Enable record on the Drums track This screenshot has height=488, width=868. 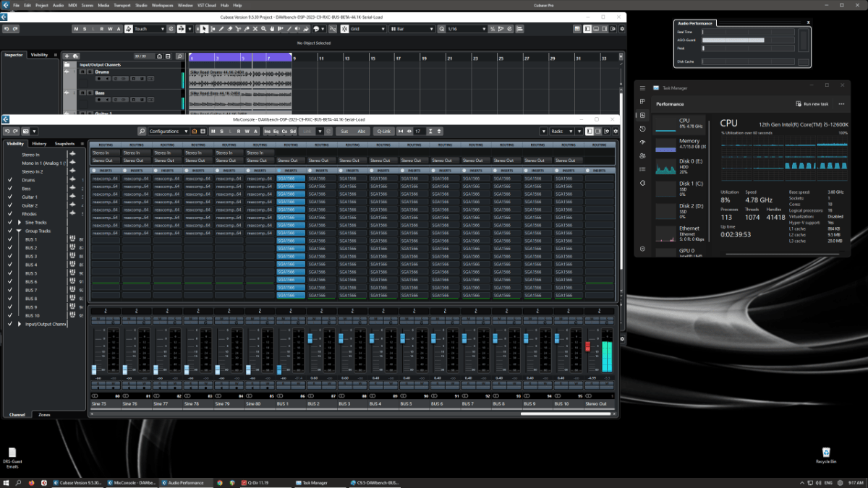coord(99,79)
